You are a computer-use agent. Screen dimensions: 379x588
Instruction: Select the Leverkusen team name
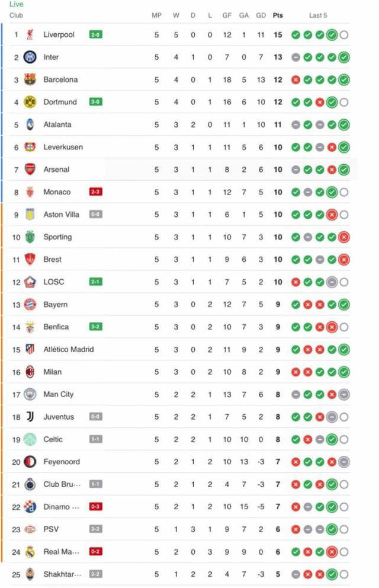[63, 147]
